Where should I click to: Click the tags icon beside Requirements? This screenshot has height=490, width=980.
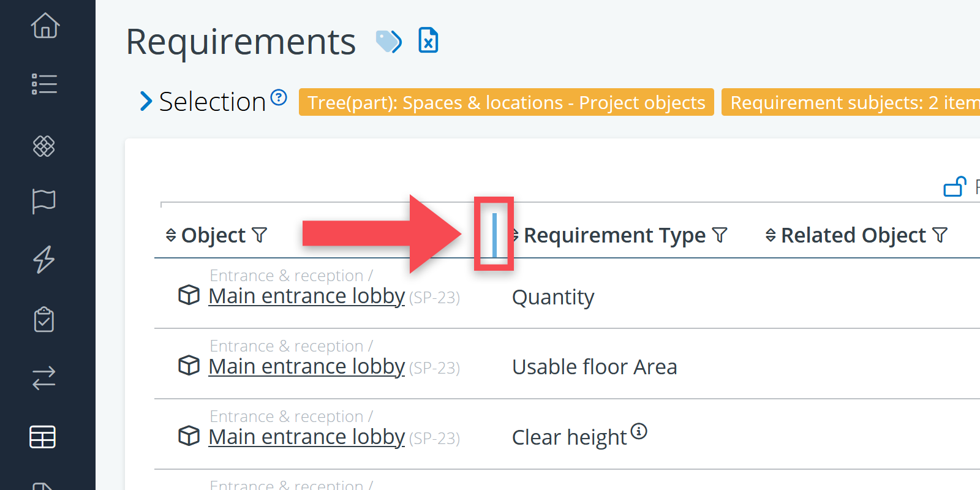[x=389, y=42]
